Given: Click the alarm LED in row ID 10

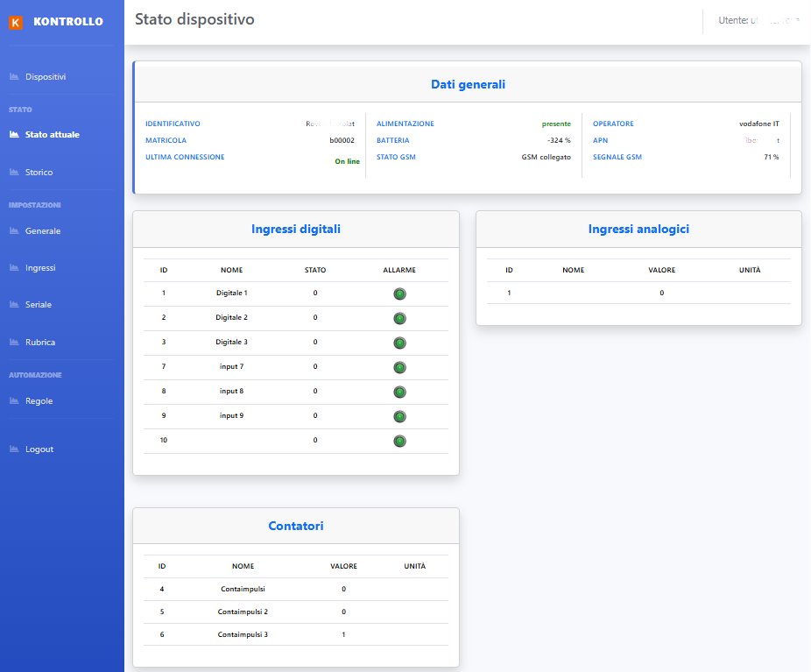Looking at the screenshot, I should [400, 441].
